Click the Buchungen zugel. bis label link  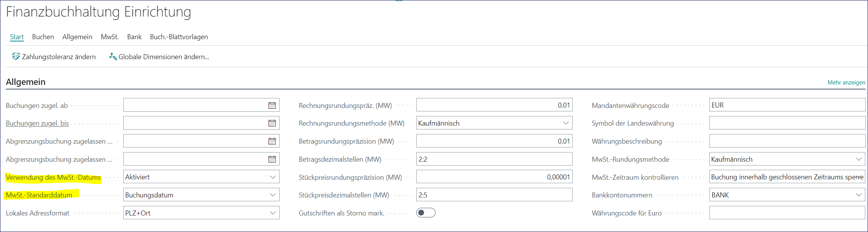click(x=37, y=123)
